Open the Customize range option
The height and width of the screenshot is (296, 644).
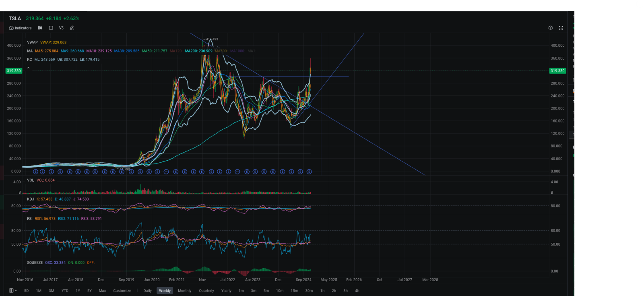(x=122, y=291)
